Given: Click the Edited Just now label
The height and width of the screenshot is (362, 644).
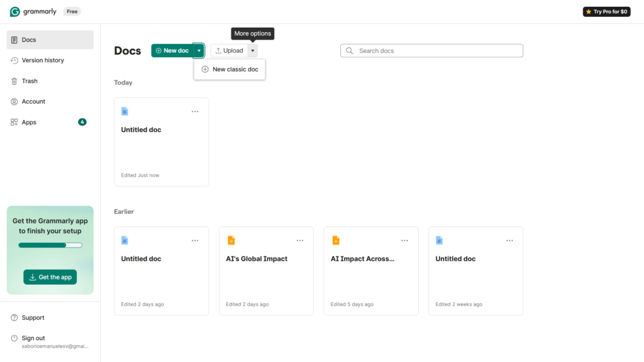Looking at the screenshot, I should 140,175.
